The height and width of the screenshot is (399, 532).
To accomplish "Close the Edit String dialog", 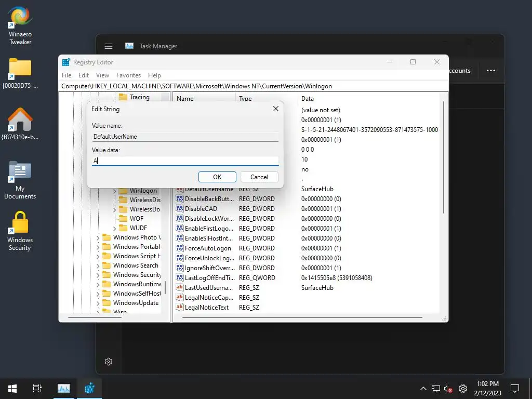I will 276,109.
